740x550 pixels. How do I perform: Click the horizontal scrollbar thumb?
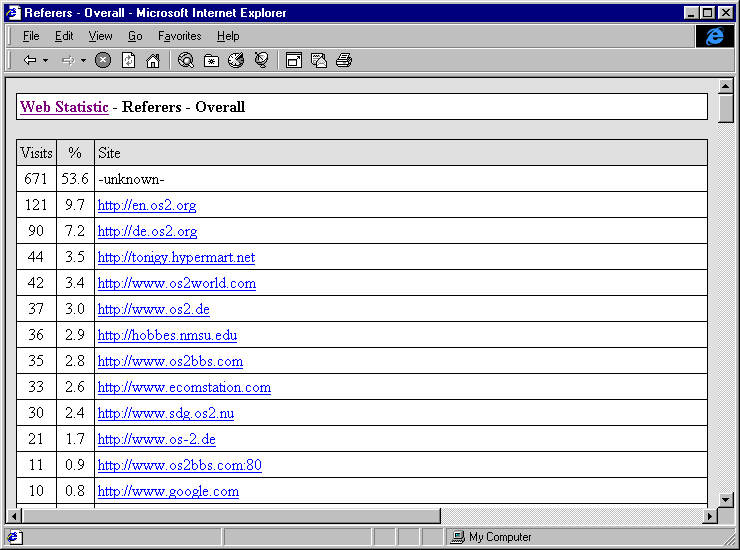(x=231, y=516)
